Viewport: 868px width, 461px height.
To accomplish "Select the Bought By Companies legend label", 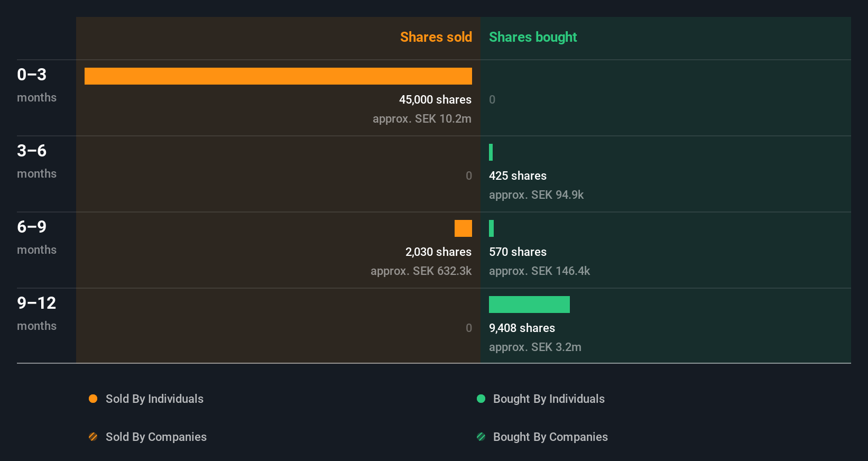I will 550,437.
